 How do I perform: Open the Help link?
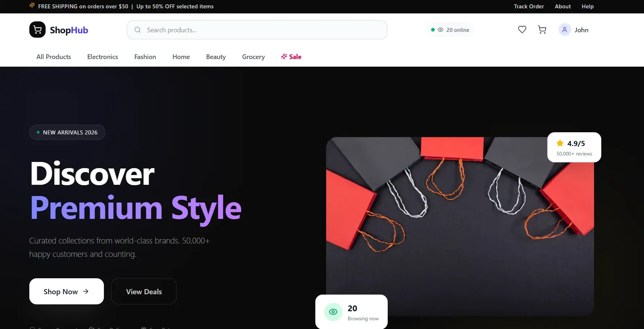(x=588, y=7)
